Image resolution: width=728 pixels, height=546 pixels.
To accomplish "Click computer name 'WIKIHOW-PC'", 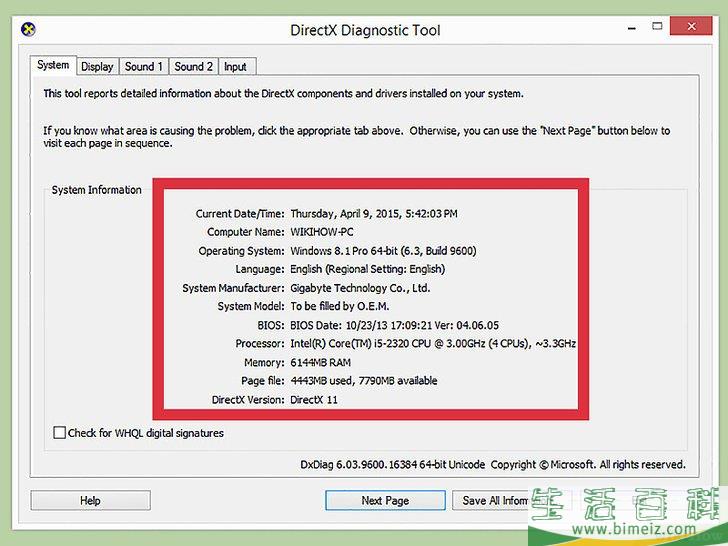I will click(322, 232).
